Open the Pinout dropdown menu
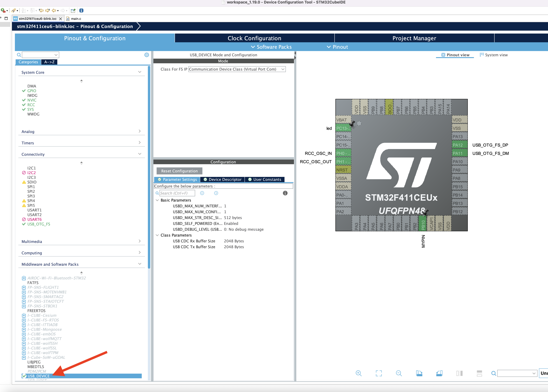548x392 pixels. click(337, 47)
